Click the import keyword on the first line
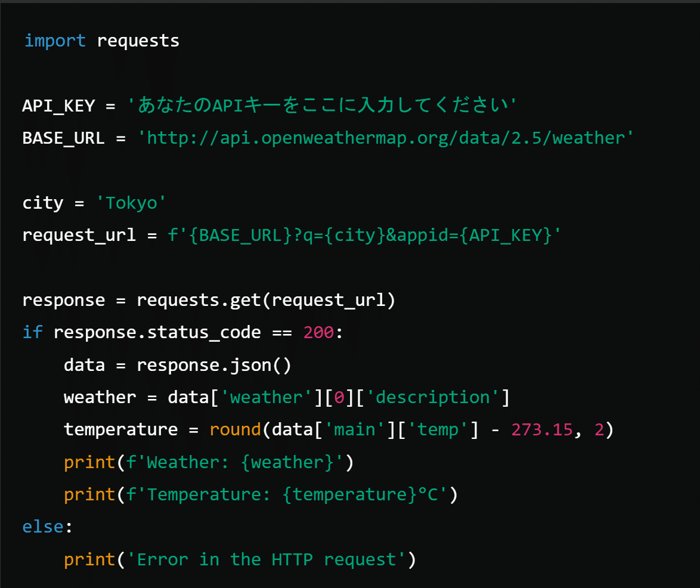700x588 pixels. pos(55,41)
